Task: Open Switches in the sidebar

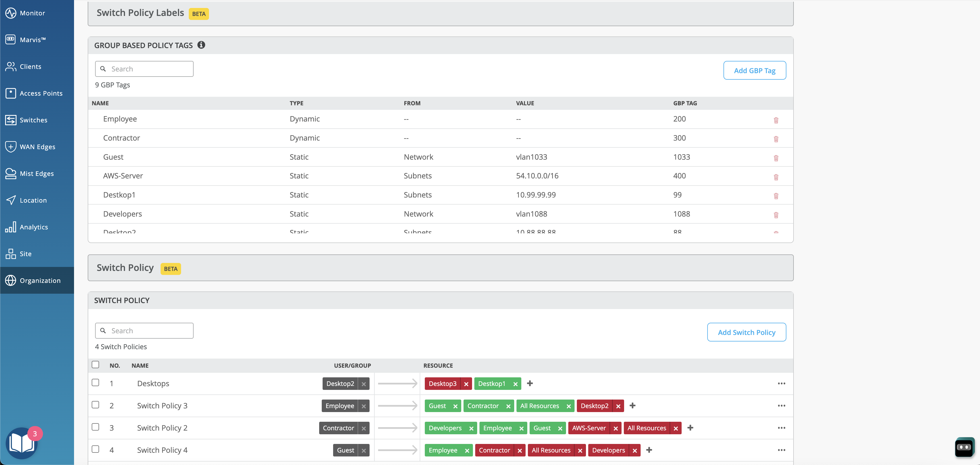Action: tap(34, 120)
